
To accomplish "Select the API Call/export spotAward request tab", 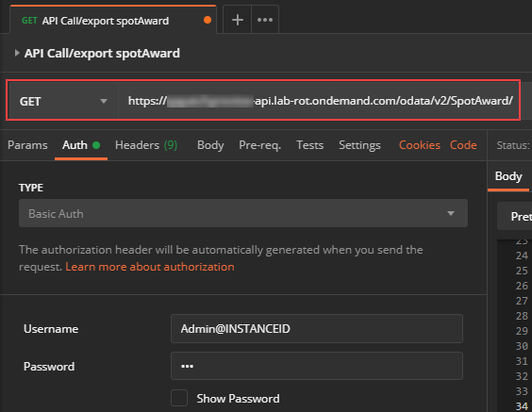I will point(113,21).
